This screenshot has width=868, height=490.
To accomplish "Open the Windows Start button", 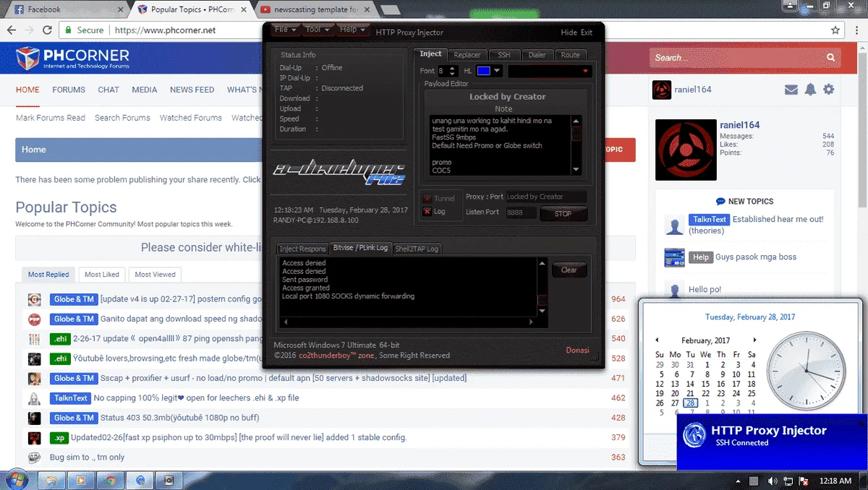I will (x=16, y=479).
